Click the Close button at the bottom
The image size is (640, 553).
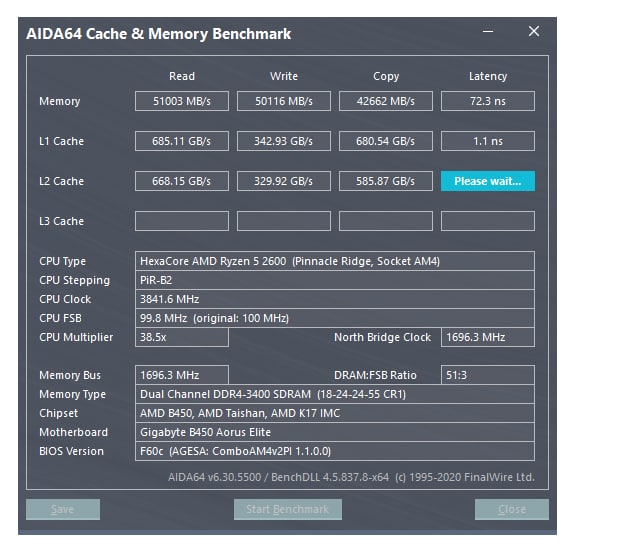(512, 509)
